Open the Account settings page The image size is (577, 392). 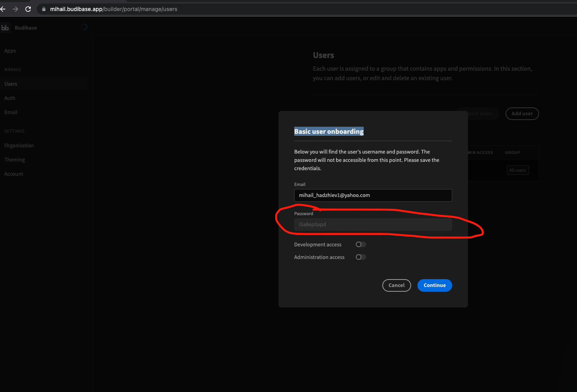(13, 174)
